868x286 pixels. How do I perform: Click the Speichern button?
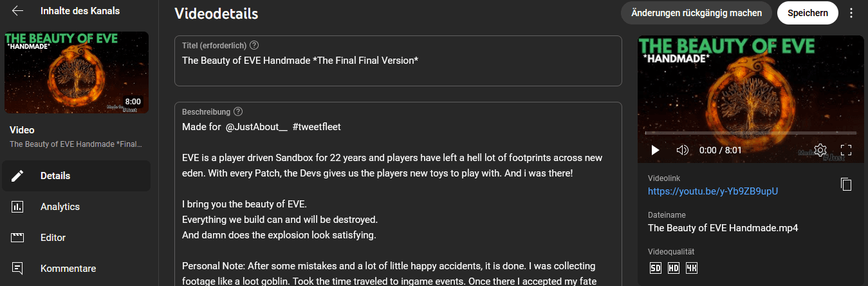click(808, 13)
